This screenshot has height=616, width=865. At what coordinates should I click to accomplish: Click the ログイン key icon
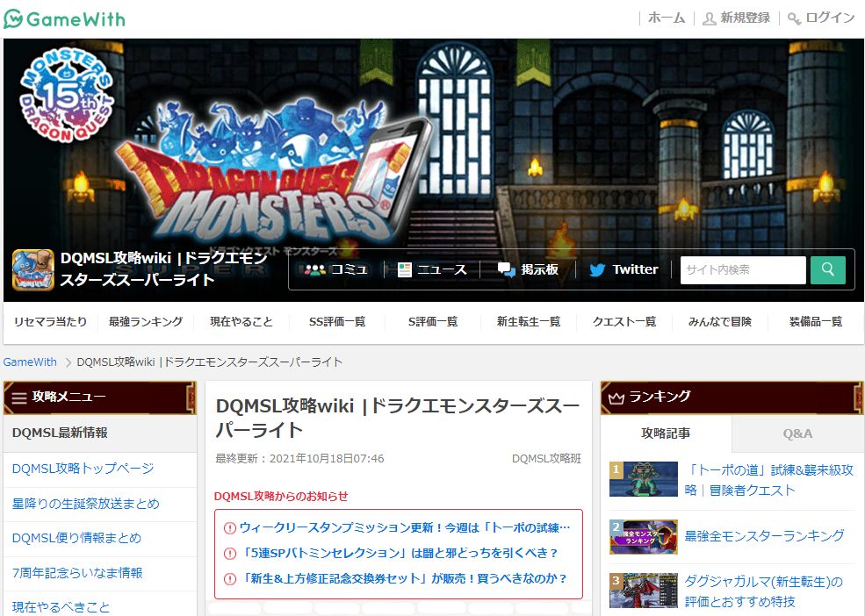click(x=794, y=18)
